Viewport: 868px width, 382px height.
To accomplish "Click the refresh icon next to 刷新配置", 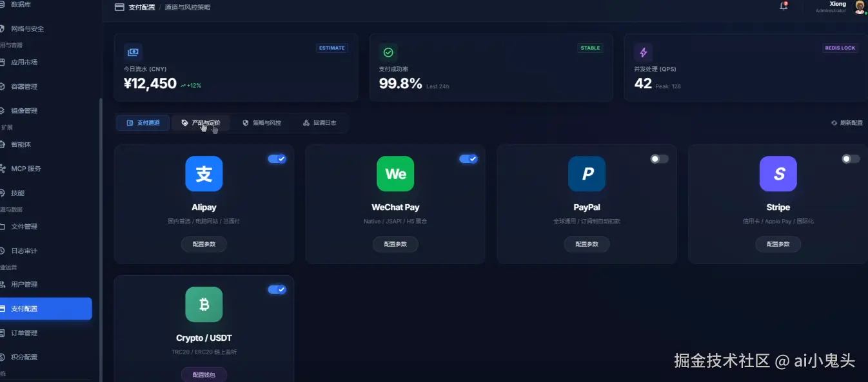I will 834,122.
